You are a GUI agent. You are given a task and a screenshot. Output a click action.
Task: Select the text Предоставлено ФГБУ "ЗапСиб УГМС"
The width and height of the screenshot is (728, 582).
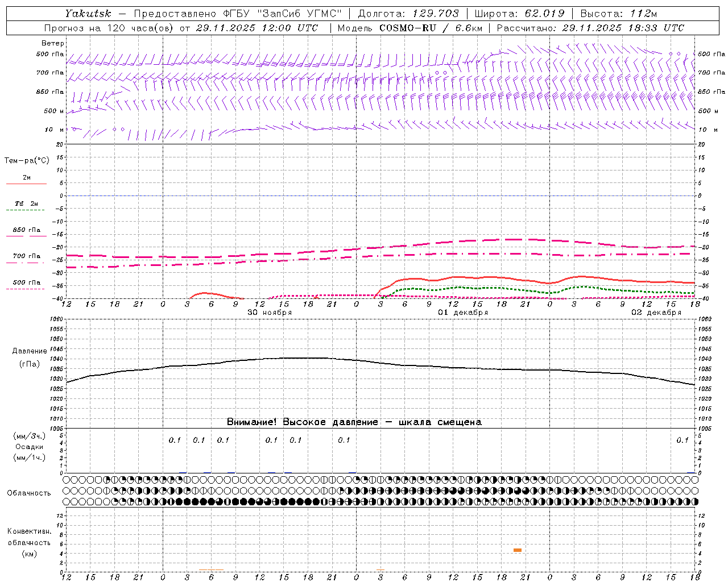coord(238,14)
